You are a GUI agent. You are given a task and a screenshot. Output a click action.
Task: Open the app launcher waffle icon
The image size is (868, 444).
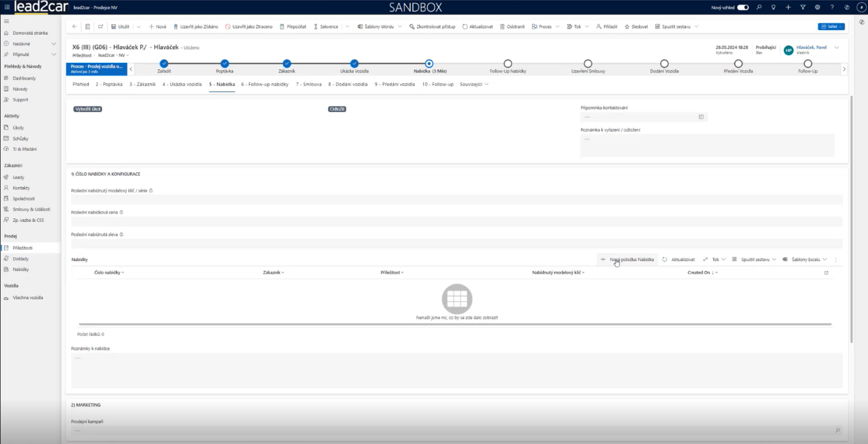click(x=7, y=7)
